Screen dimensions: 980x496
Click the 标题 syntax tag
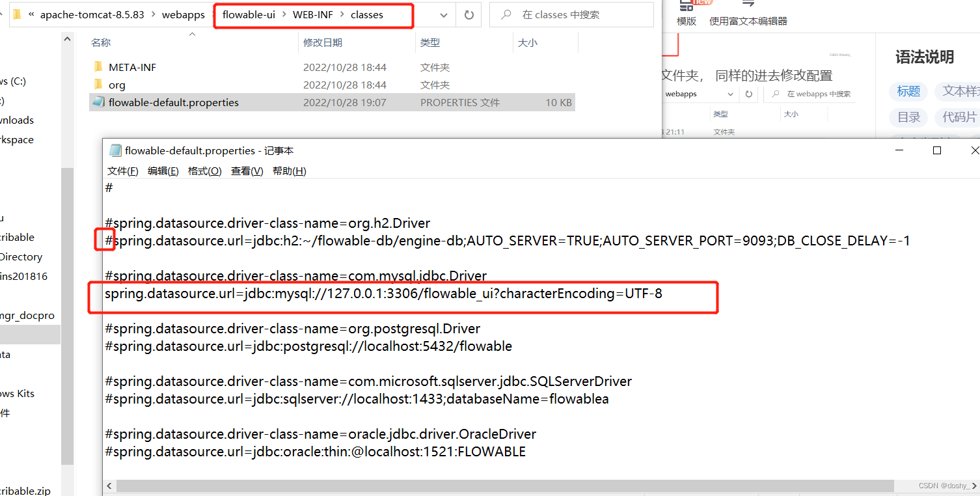(908, 91)
